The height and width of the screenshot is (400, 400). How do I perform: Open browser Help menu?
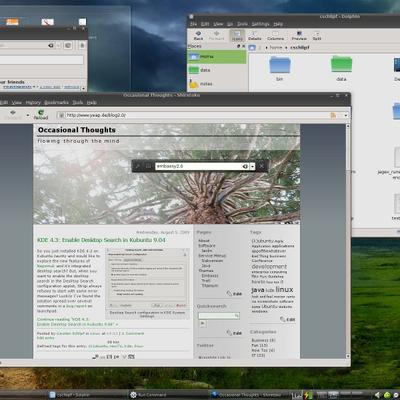tap(92, 103)
